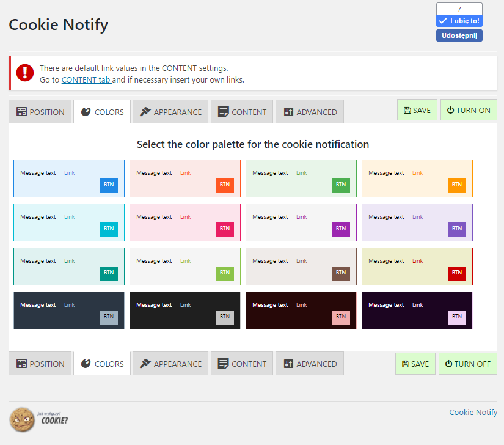Viewport: 504px width, 445px height.
Task: Open the top CONTENT tab
Action: pyautogui.click(x=242, y=112)
